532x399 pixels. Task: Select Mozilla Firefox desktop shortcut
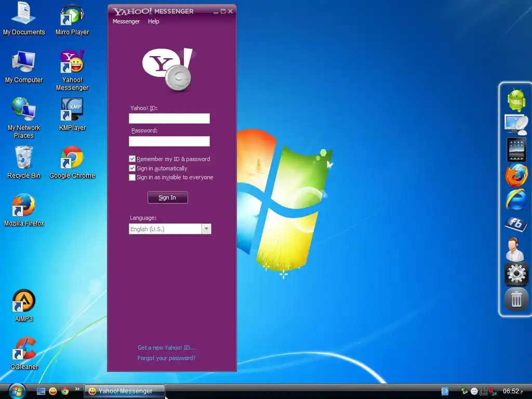tap(24, 210)
